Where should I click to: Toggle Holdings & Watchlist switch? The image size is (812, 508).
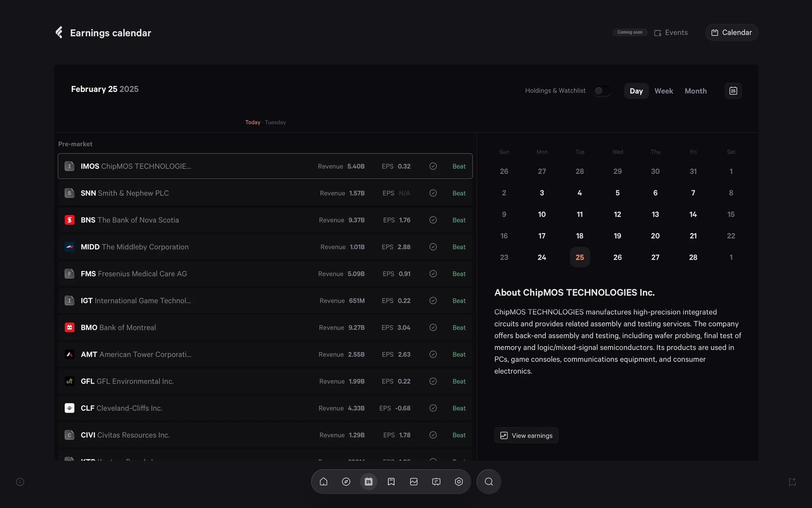pos(601,91)
